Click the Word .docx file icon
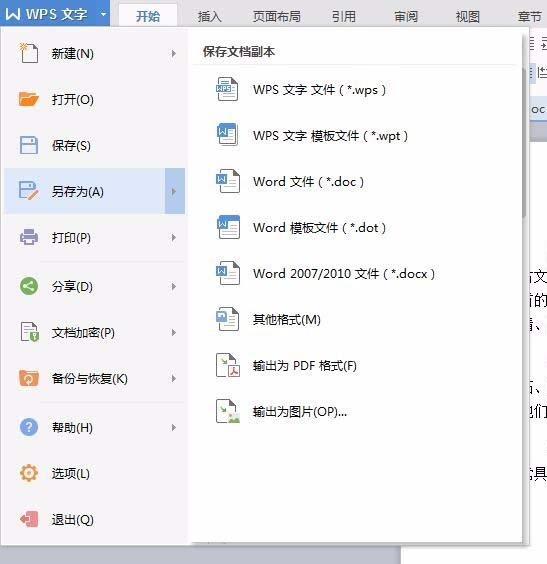The image size is (547, 564). (227, 273)
